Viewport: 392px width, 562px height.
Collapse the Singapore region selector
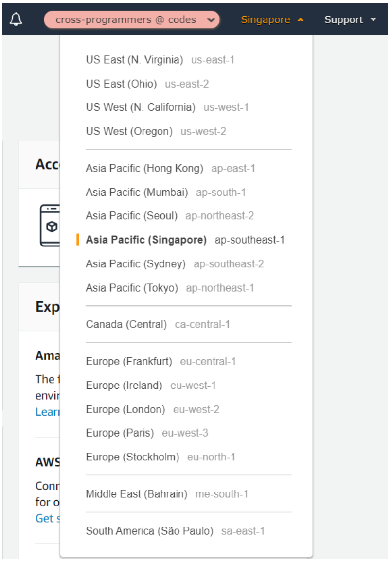click(272, 20)
